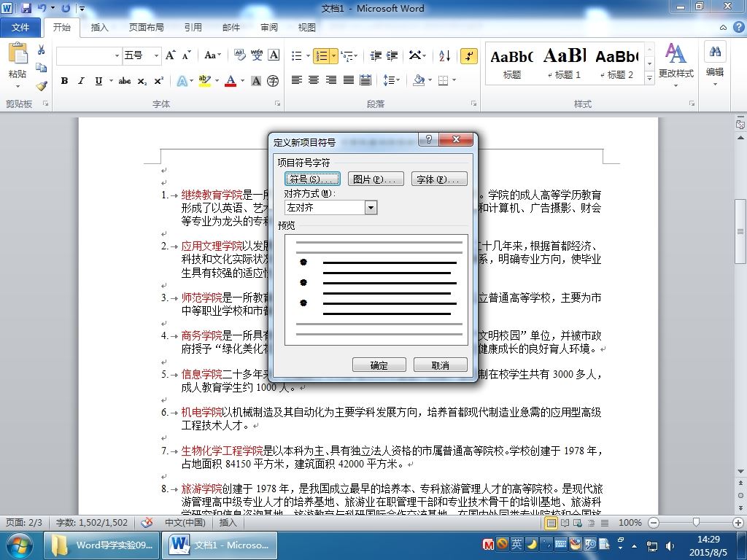The image size is (747, 560).
Task: Click the Subscript icon
Action: [142, 81]
